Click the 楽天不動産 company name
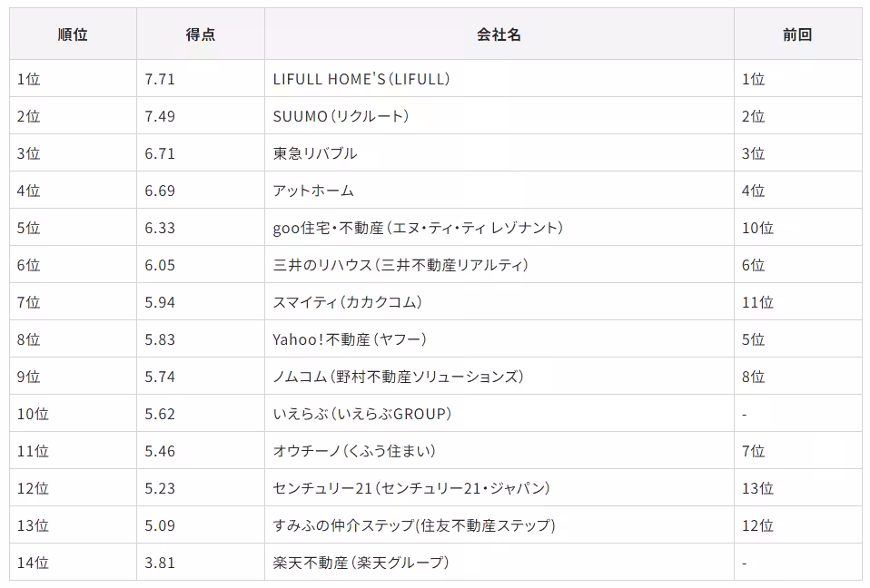Image resolution: width=870 pixels, height=588 pixels. pos(361,563)
